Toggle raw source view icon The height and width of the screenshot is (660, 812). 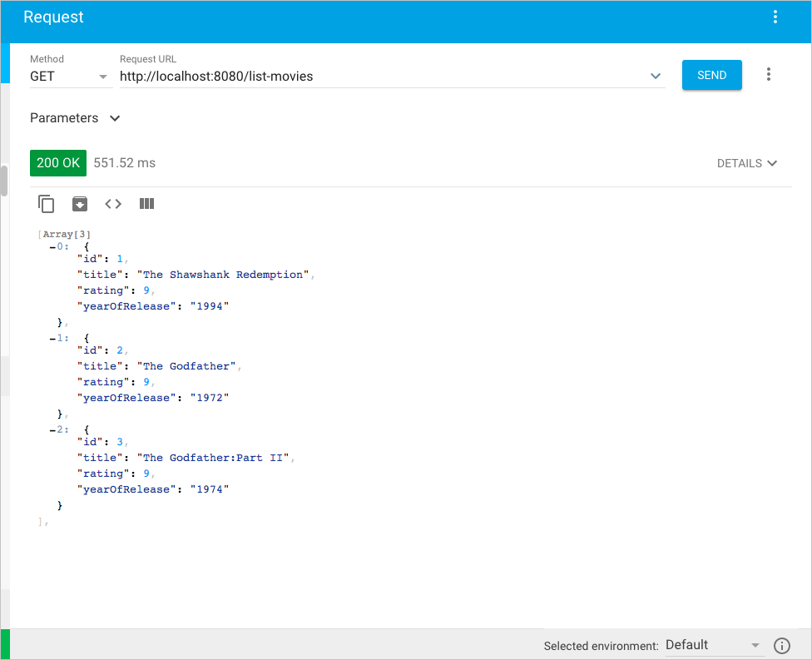tap(113, 204)
